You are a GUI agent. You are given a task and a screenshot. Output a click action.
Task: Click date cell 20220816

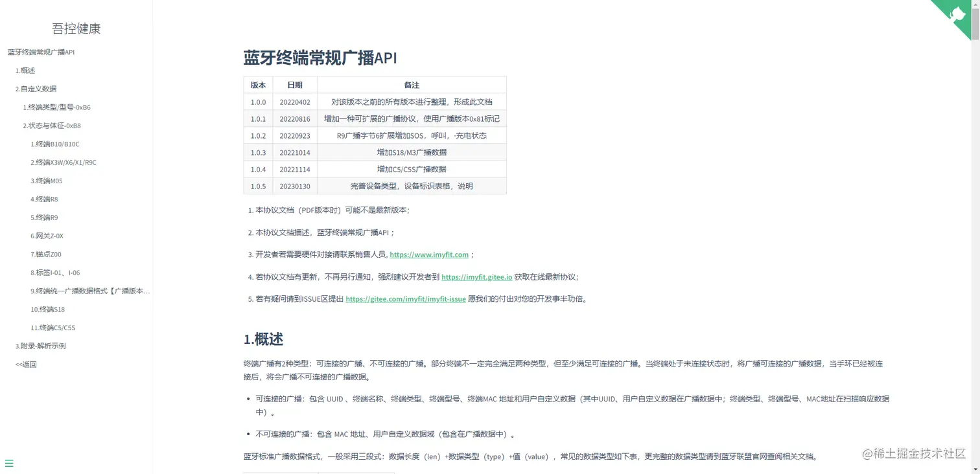pyautogui.click(x=295, y=119)
